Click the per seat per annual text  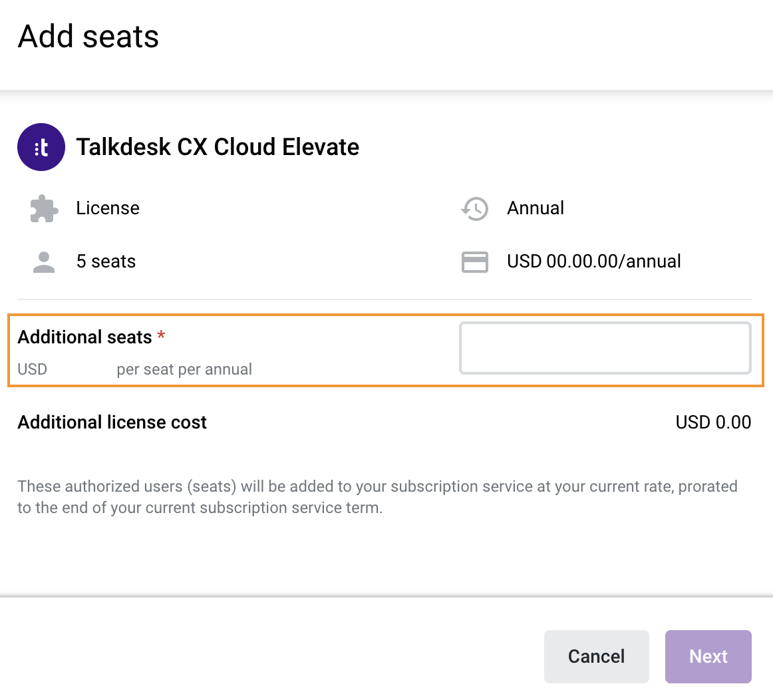[184, 369]
